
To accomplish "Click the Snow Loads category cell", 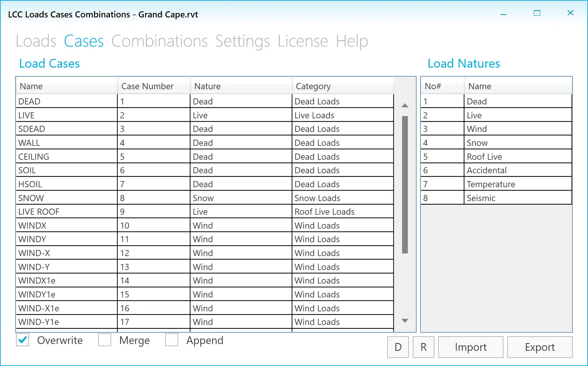I will [343, 198].
